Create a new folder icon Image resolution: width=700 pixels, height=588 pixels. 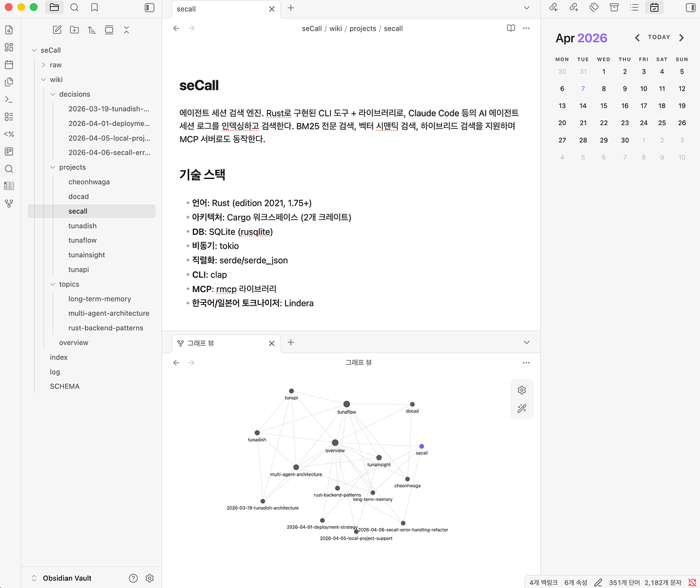[x=74, y=30]
